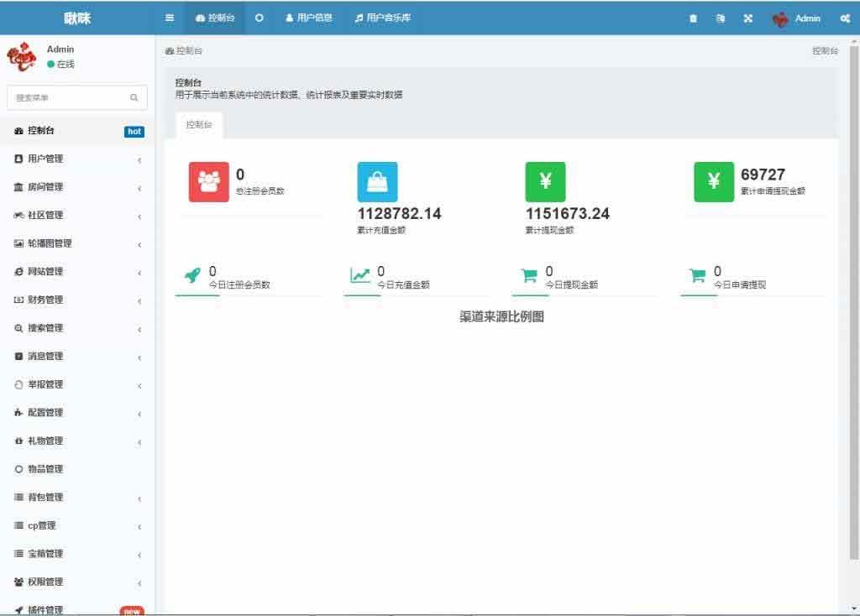860x616 pixels.
Task: Click the cp管理 list icon in sidebar
Action: pos(18,525)
